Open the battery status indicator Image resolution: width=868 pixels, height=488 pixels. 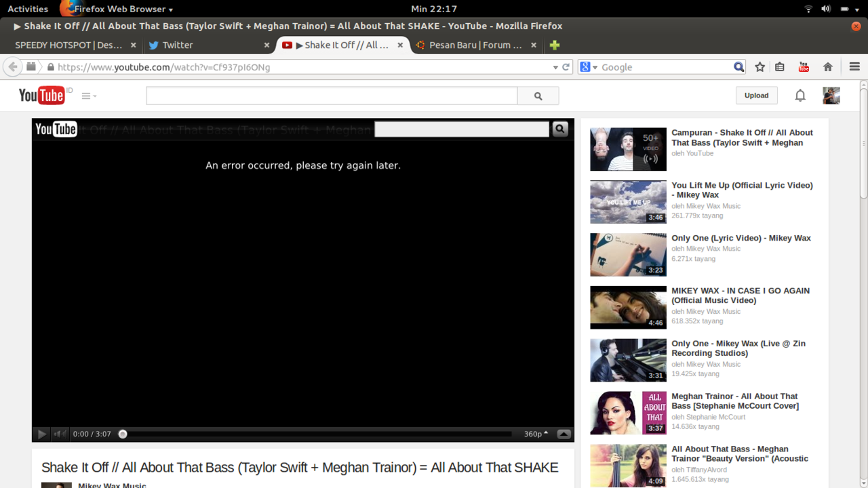[845, 9]
